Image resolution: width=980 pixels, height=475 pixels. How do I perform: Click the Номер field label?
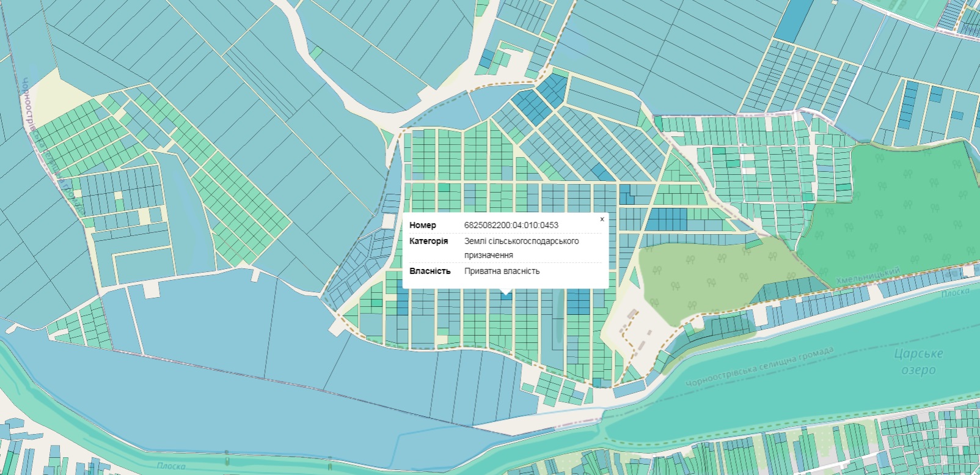click(x=423, y=225)
